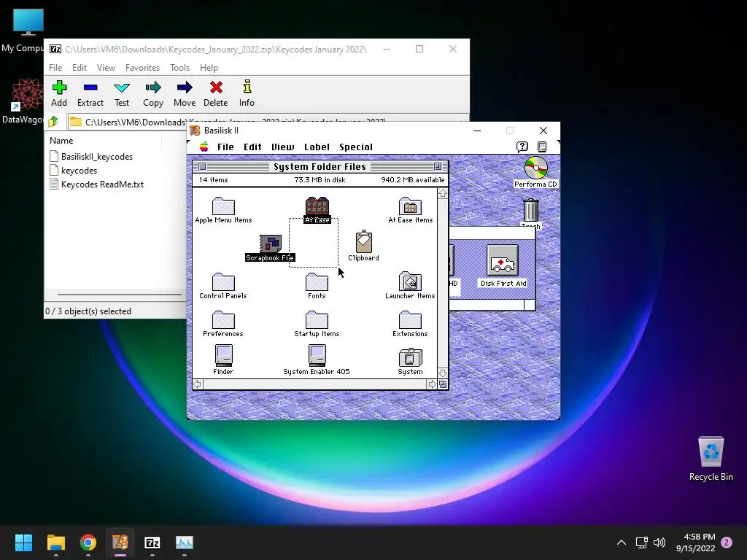Viewport: 747px width, 560px height.
Task: Click the System Folder Files zoom box
Action: pyautogui.click(x=438, y=166)
